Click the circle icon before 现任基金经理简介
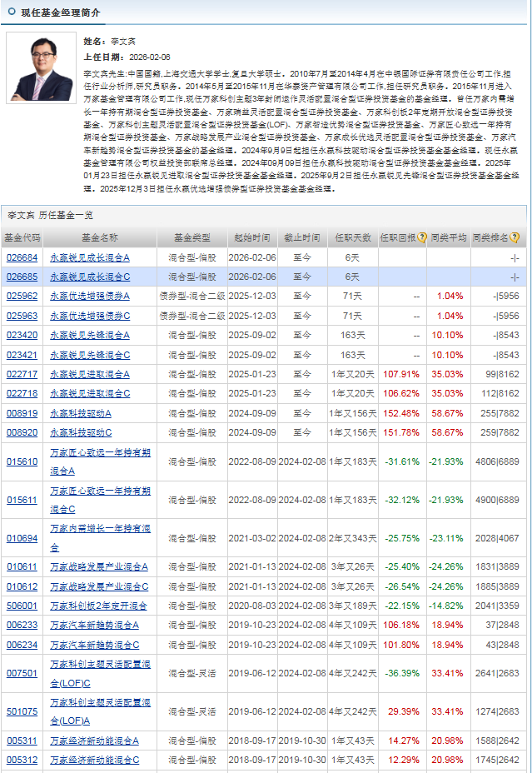The width and height of the screenshot is (532, 773). pyautogui.click(x=12, y=12)
